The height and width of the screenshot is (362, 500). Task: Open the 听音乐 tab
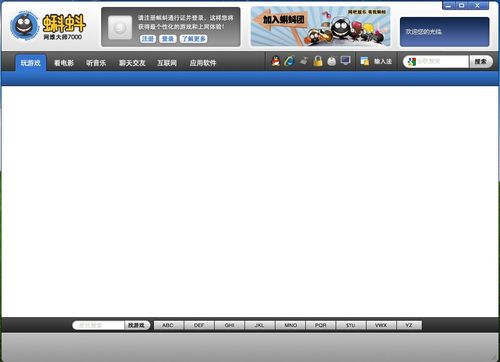[96, 63]
